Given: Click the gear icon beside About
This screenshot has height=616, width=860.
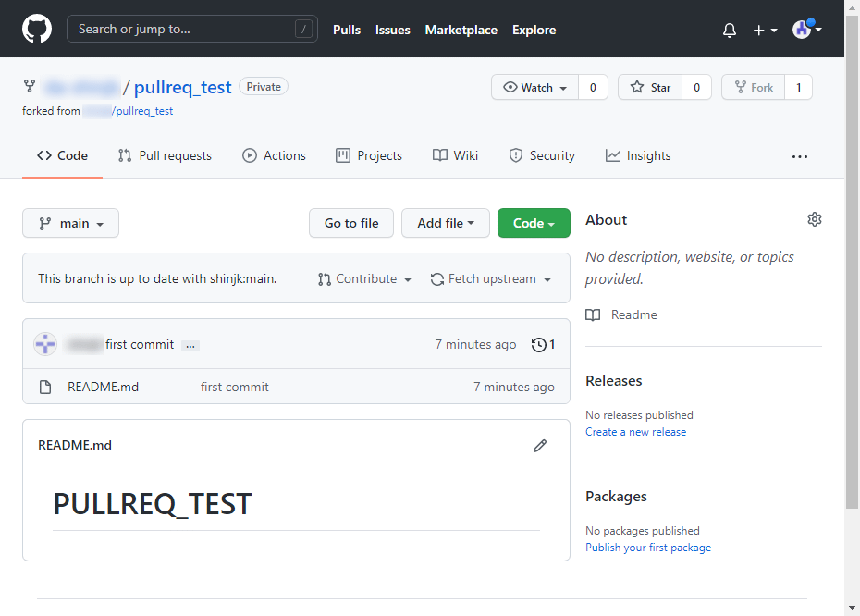Looking at the screenshot, I should (814, 219).
